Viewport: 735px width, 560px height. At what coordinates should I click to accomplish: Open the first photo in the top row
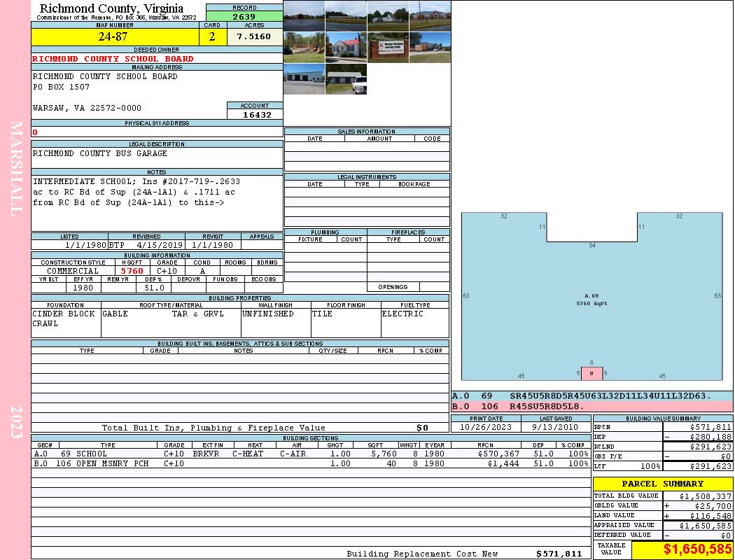click(304, 16)
